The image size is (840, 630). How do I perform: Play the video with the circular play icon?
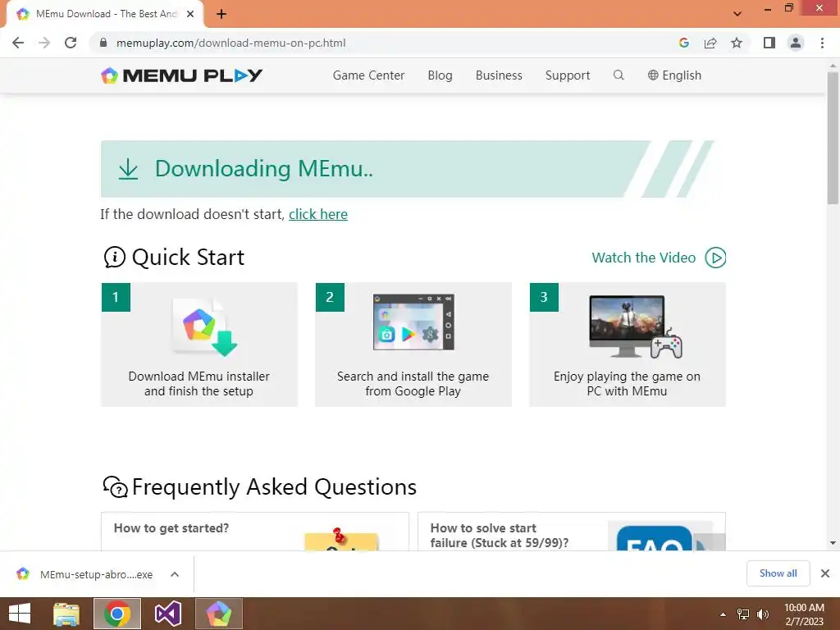click(x=715, y=258)
